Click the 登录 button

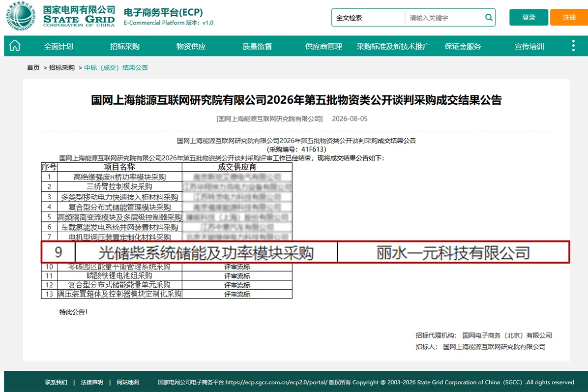point(529,17)
